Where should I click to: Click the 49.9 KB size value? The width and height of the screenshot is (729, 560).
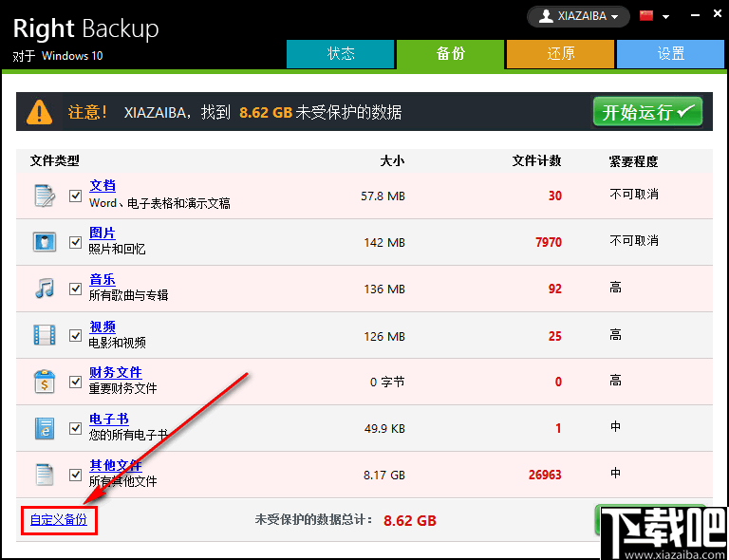coord(384,428)
